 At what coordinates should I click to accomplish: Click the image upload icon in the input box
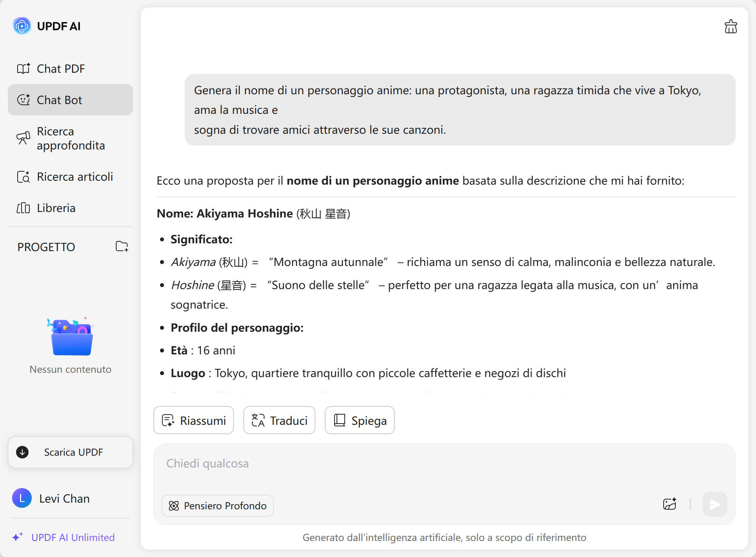point(670,504)
